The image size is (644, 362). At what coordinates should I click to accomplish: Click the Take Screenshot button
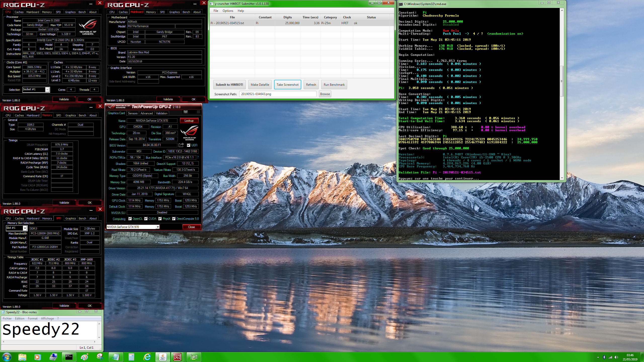pos(288,85)
